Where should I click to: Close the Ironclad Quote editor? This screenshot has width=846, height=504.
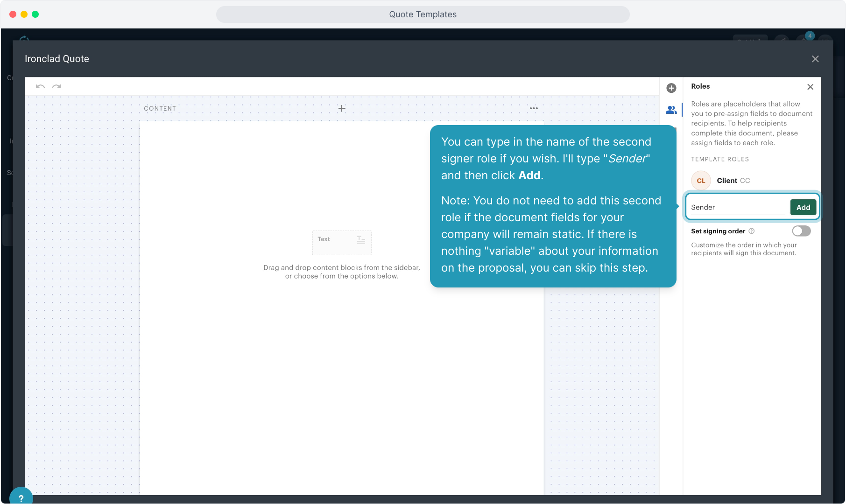[815, 59]
